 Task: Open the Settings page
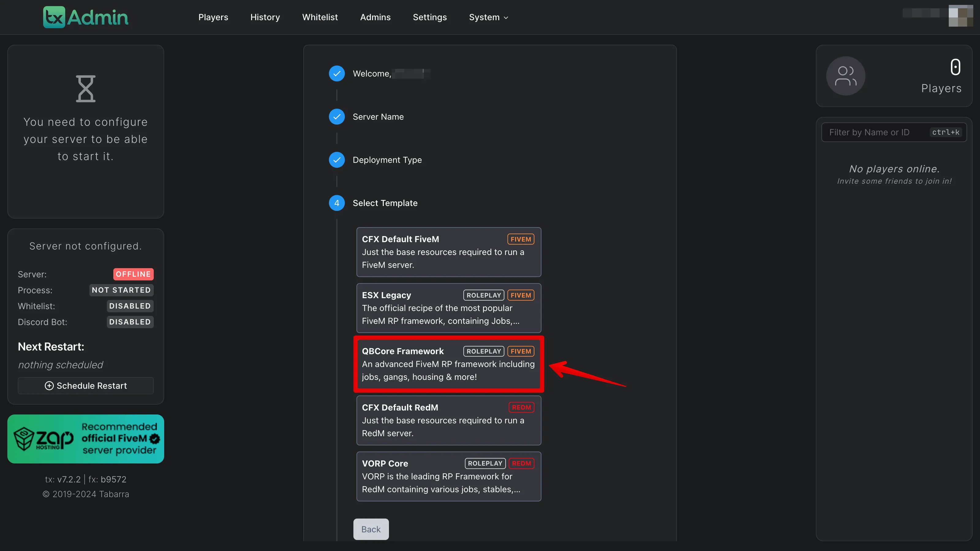[x=429, y=17]
